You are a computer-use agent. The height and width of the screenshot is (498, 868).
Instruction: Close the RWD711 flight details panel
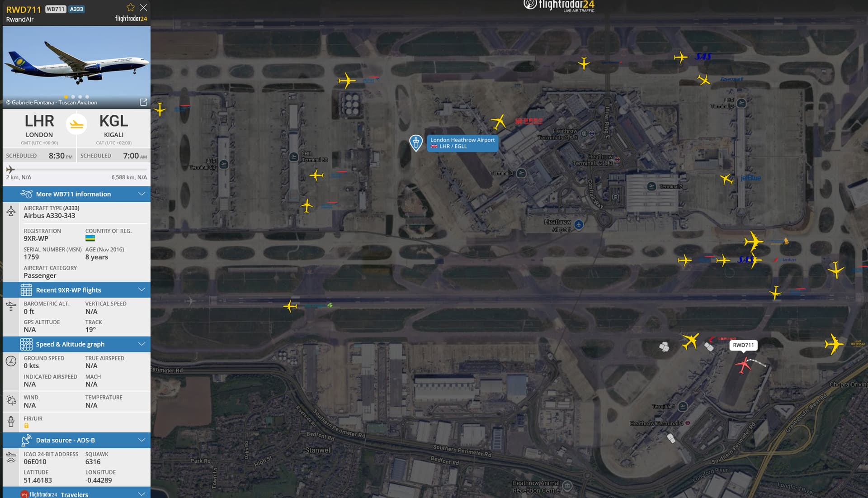click(x=143, y=7)
